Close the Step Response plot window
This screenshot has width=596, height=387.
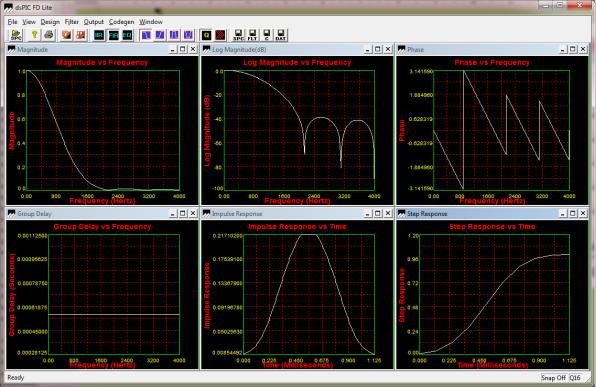click(x=583, y=214)
